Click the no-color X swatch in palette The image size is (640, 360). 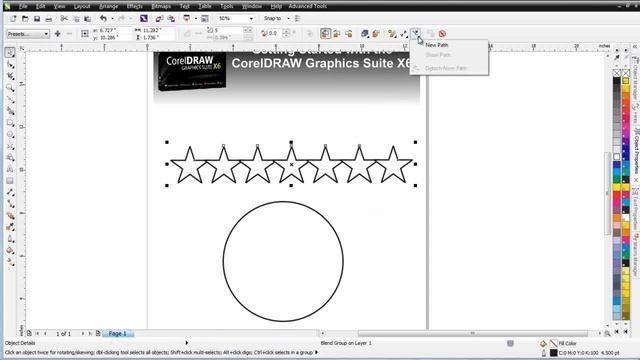(617, 73)
